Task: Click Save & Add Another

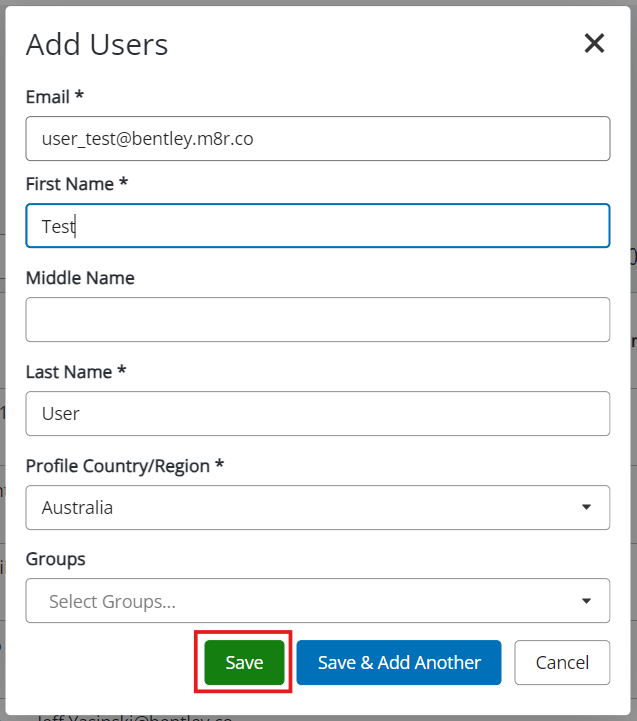Action: pos(398,662)
